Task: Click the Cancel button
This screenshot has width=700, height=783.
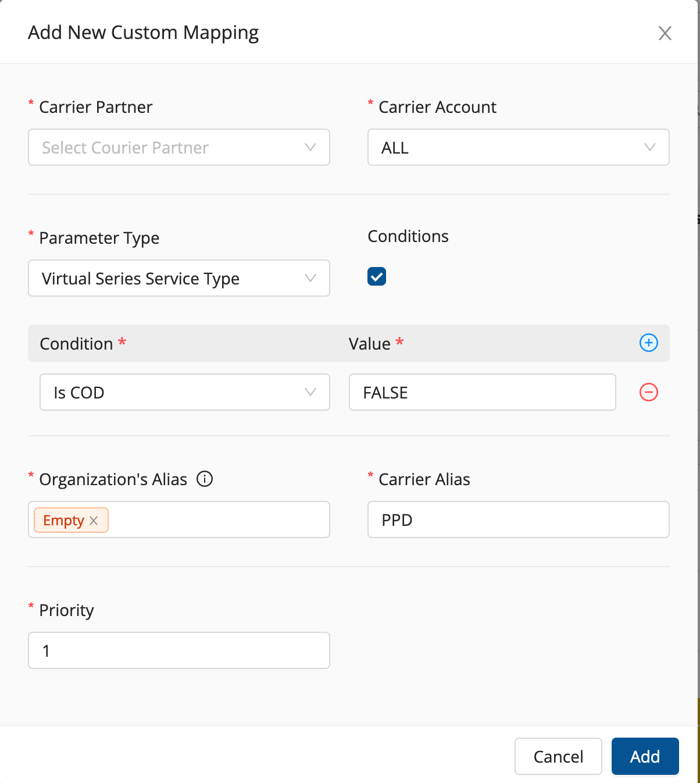Action: point(558,756)
